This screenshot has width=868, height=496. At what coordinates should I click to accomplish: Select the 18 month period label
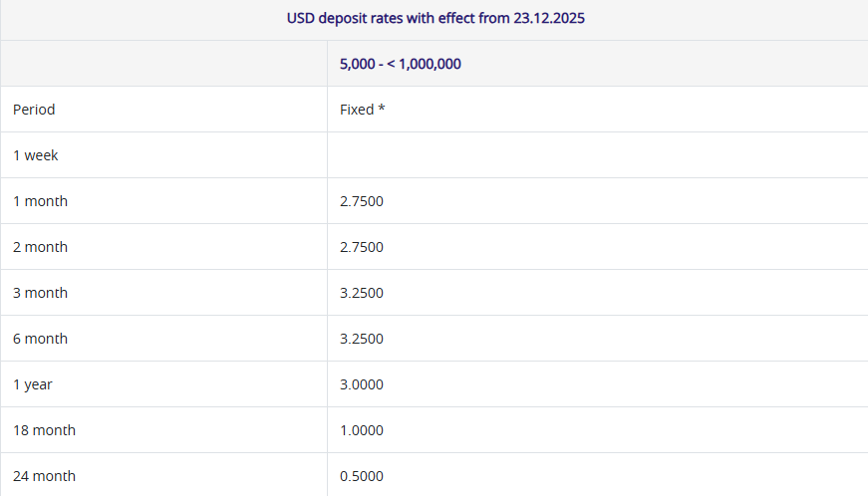pos(44,430)
